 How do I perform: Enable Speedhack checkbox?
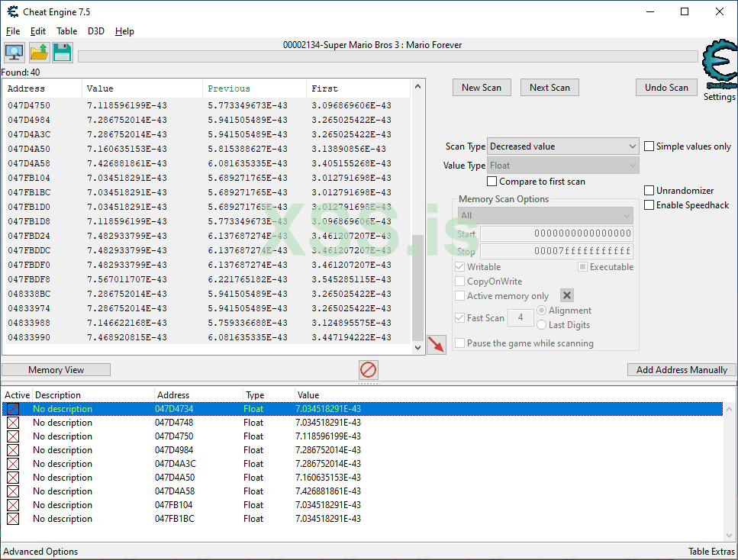[x=649, y=205]
